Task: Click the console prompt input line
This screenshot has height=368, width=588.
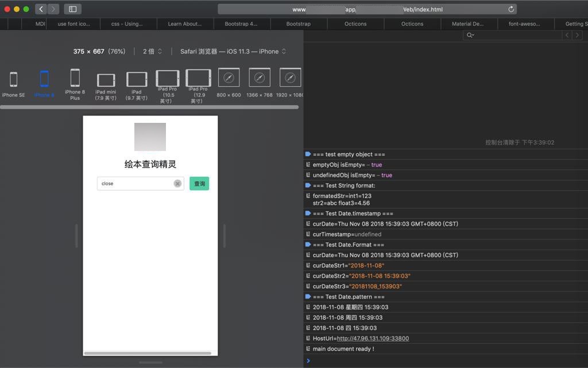Action: pyautogui.click(x=446, y=361)
